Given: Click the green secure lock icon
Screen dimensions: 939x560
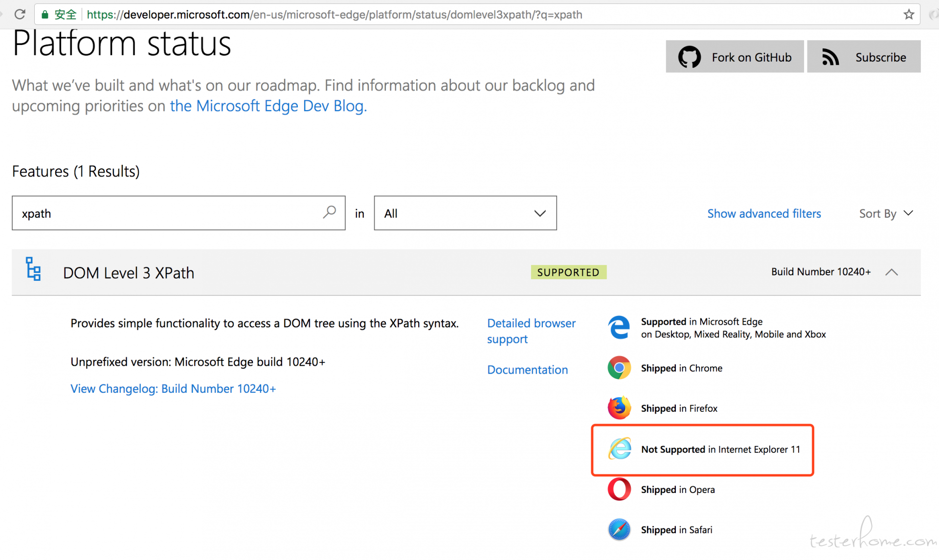Looking at the screenshot, I should [45, 15].
